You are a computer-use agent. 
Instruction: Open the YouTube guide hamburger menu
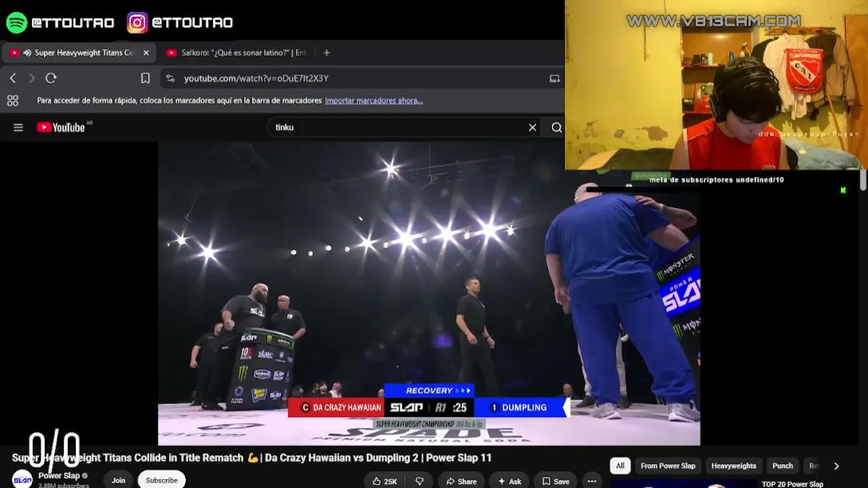(x=18, y=127)
